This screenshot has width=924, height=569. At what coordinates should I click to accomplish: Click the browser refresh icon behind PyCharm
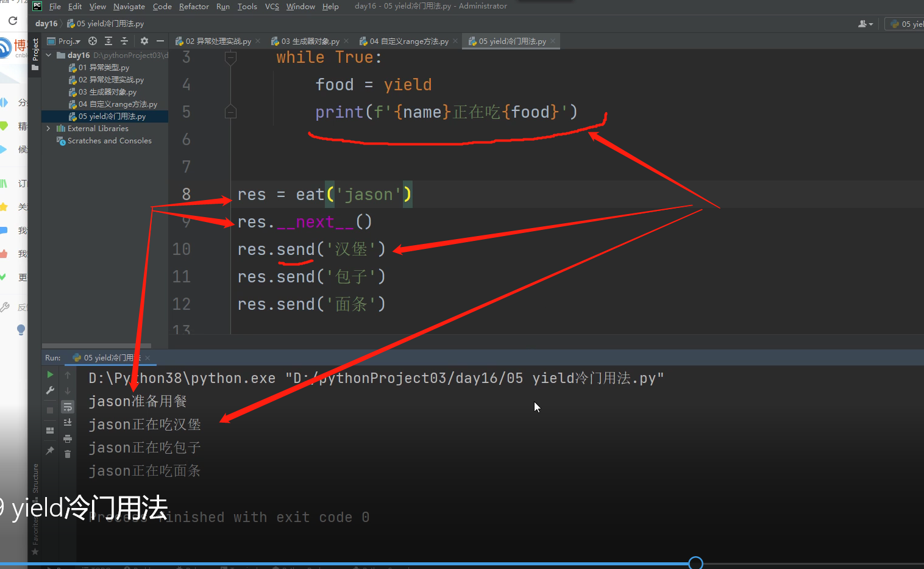13,21
